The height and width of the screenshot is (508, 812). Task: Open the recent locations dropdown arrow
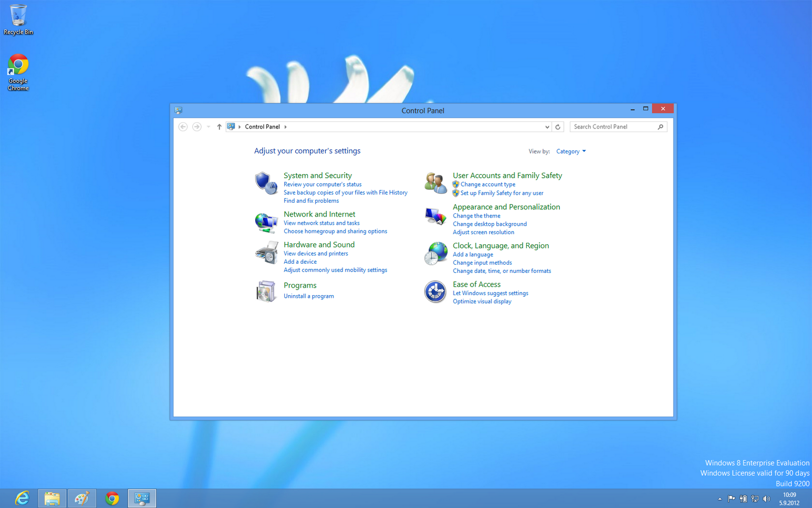tap(208, 127)
